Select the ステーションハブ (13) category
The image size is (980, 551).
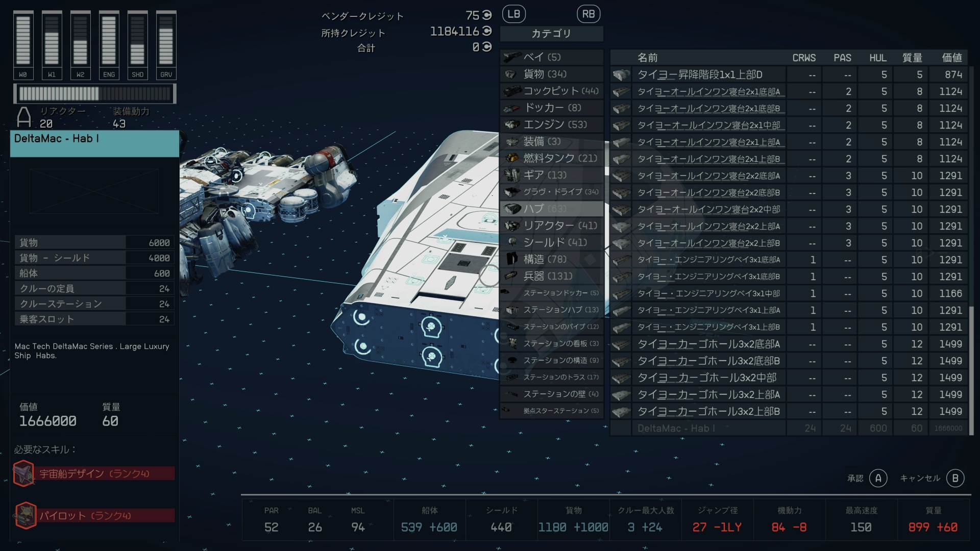(x=560, y=310)
